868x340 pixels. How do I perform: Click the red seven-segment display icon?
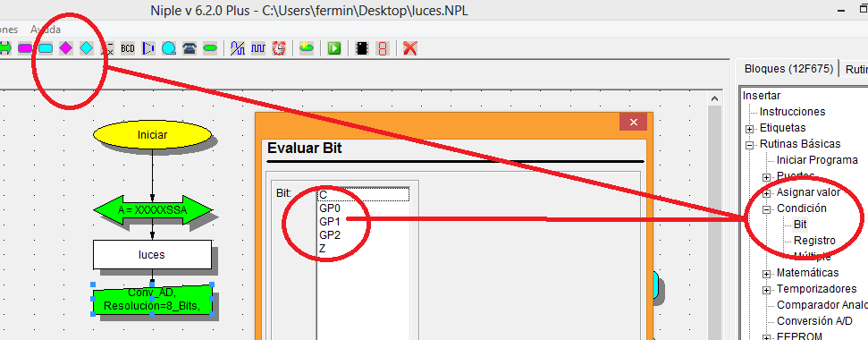click(382, 48)
